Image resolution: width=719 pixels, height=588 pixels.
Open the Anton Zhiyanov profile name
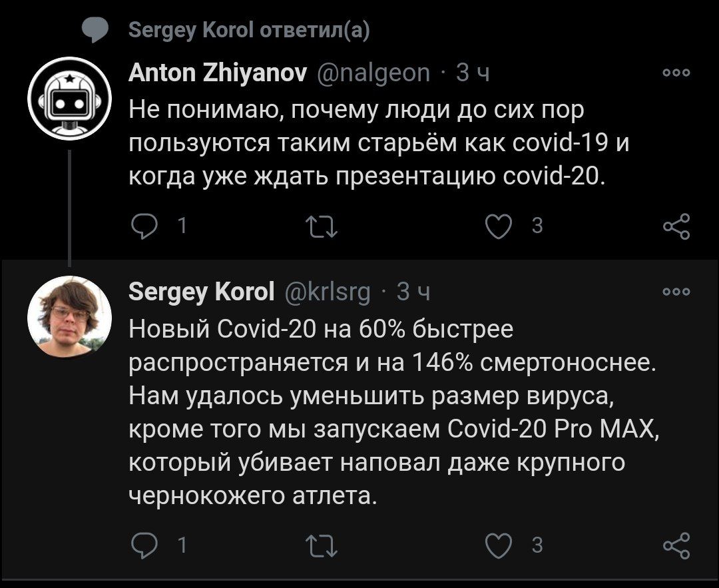pyautogui.click(x=217, y=73)
